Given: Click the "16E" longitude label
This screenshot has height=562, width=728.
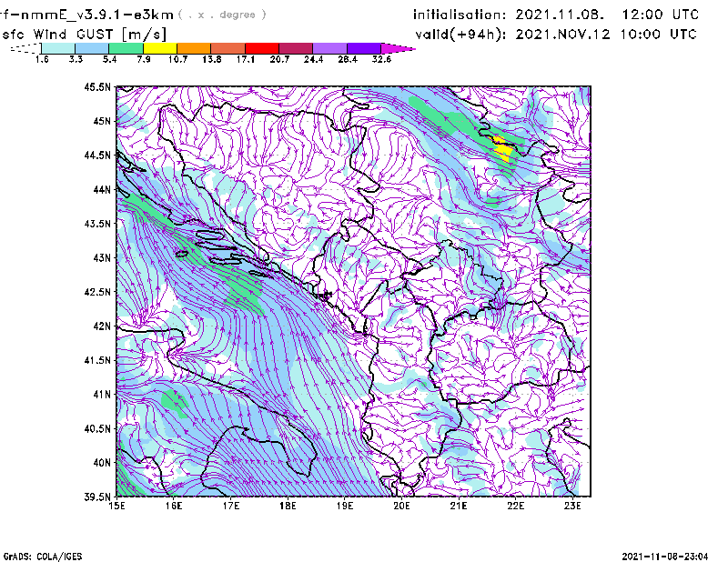Looking at the screenshot, I should pyautogui.click(x=174, y=506).
